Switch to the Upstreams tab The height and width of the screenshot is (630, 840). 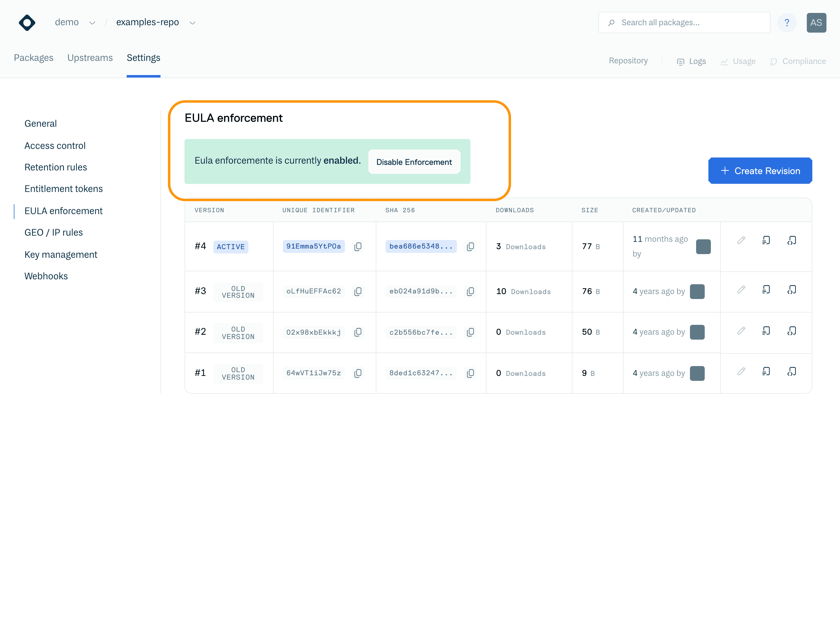tap(90, 58)
